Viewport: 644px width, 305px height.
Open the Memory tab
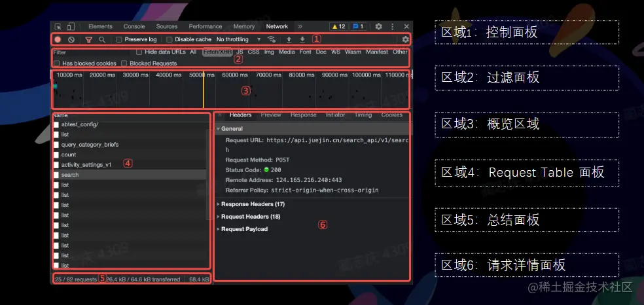pos(244,27)
